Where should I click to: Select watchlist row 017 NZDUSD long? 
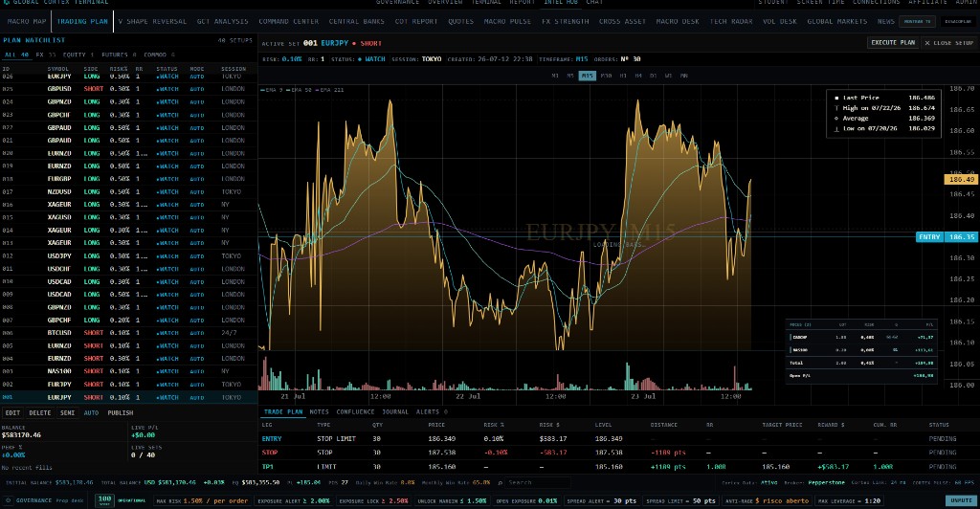point(129,191)
